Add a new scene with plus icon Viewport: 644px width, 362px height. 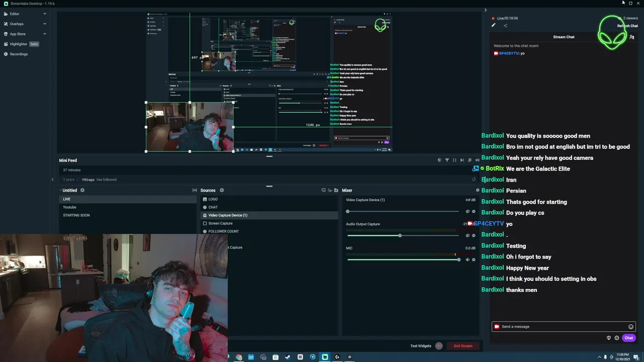83,191
